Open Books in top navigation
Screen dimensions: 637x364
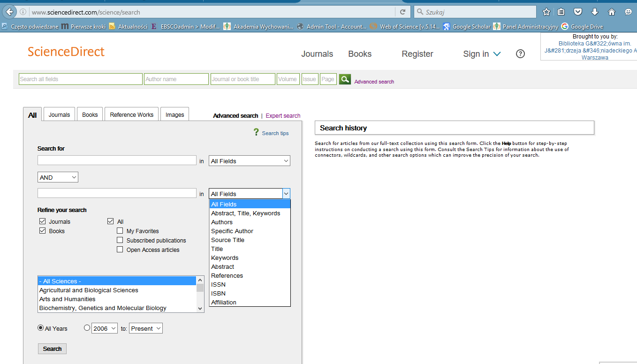pos(360,54)
